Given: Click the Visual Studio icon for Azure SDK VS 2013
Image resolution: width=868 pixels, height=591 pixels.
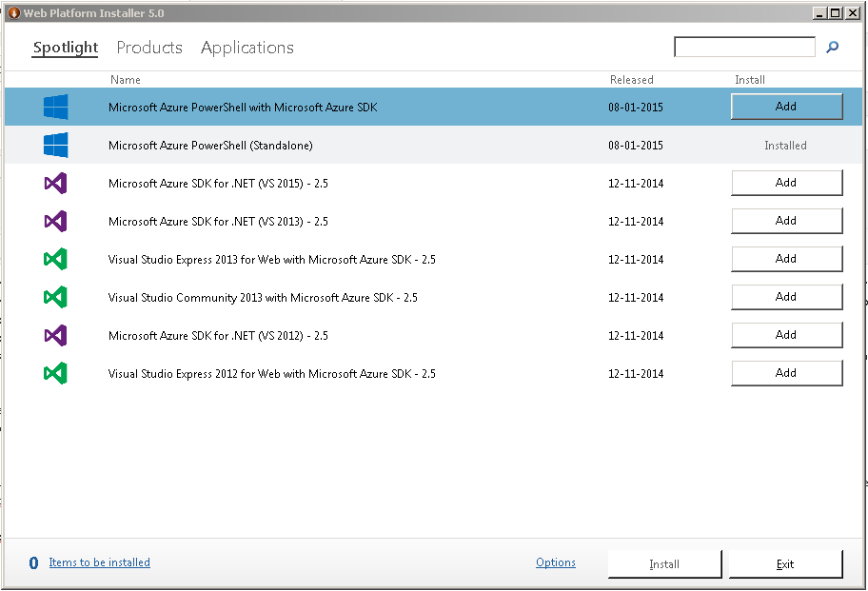Looking at the screenshot, I should click(x=56, y=221).
